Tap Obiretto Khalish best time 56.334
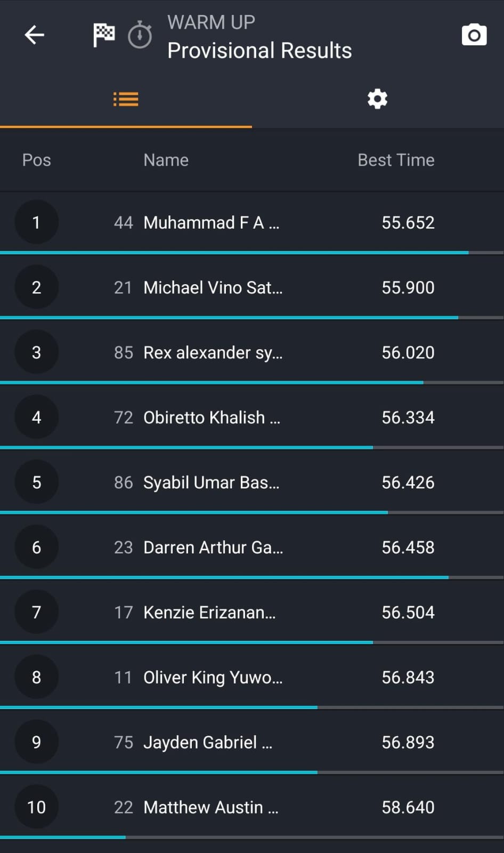504x853 pixels. (408, 417)
